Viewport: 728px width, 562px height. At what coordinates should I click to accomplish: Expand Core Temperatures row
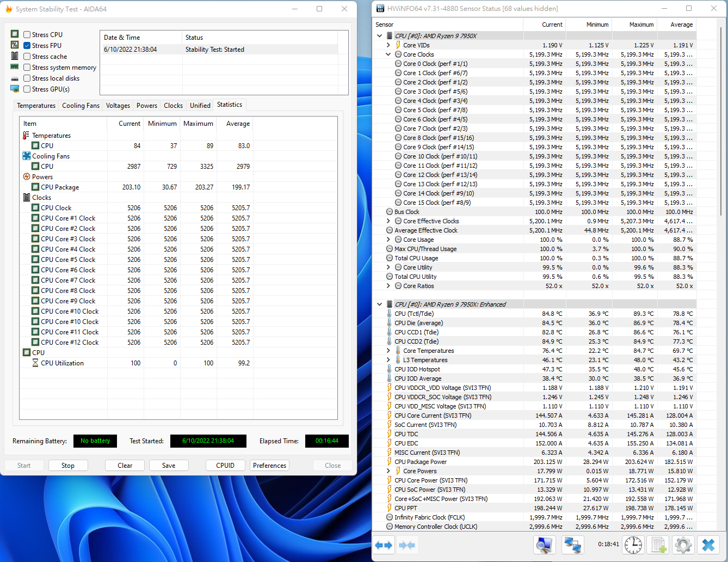[388, 351]
